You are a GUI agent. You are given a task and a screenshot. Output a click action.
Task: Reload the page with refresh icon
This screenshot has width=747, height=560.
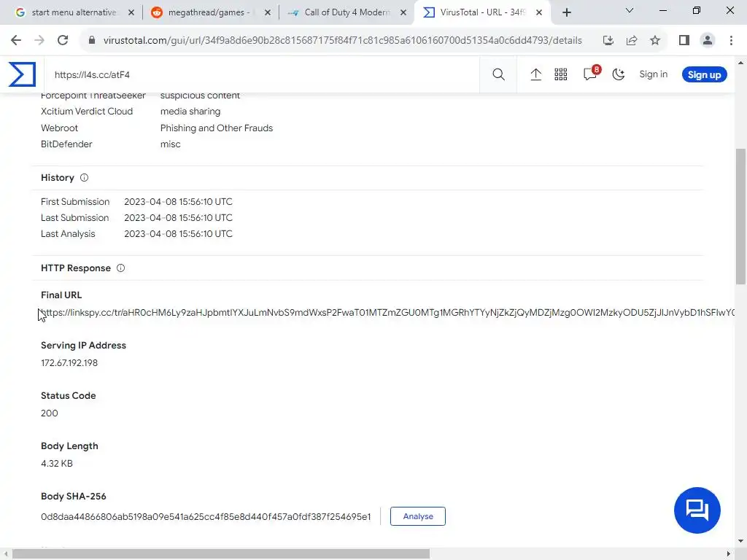[x=63, y=41]
